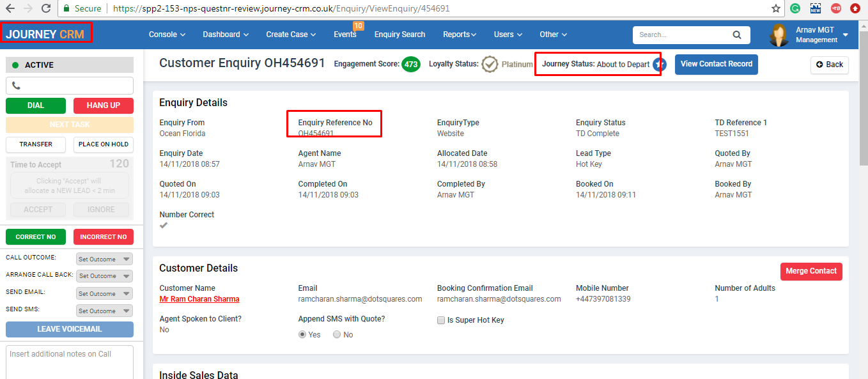Open the Grammarly extension icon
This screenshot has height=379, width=868.
(795, 8)
